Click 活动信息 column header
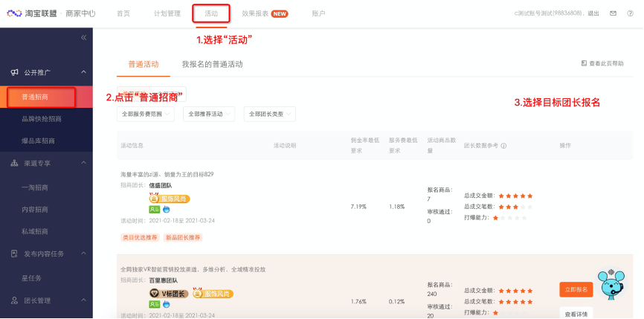The image size is (644, 319). click(132, 146)
